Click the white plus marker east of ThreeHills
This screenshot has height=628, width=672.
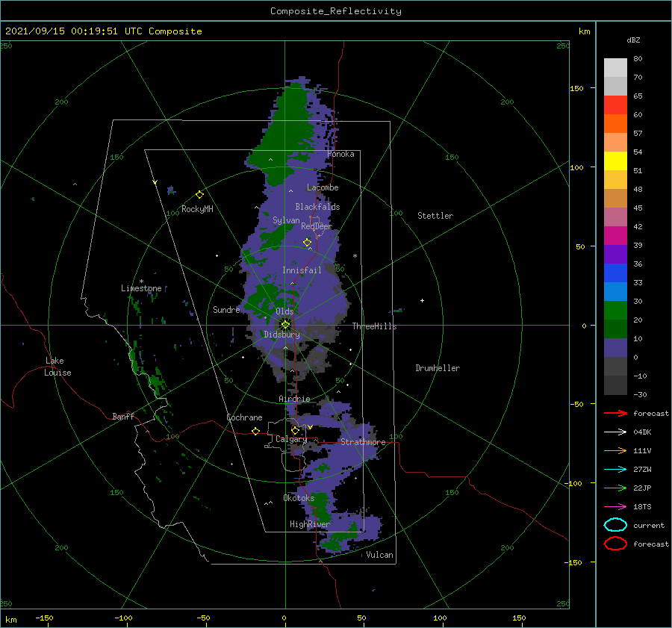tap(422, 300)
